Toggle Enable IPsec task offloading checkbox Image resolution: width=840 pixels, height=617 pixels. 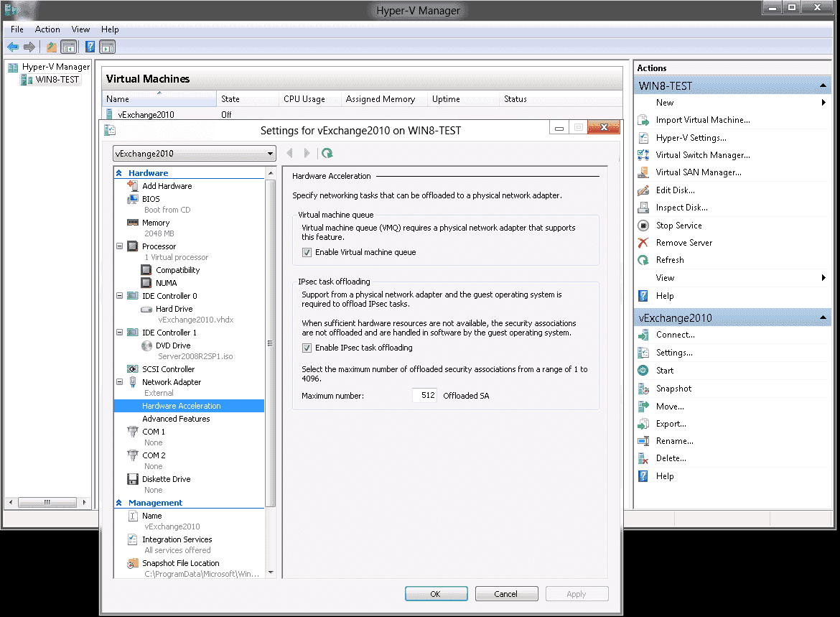[x=307, y=348]
